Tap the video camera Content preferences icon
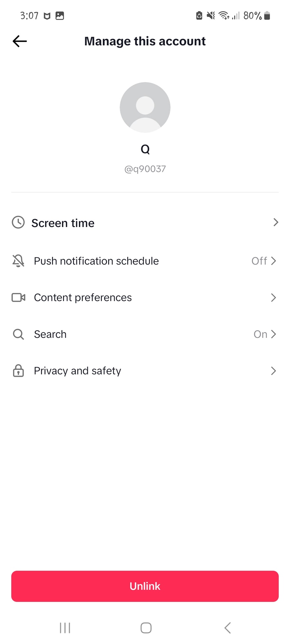 pos(18,298)
